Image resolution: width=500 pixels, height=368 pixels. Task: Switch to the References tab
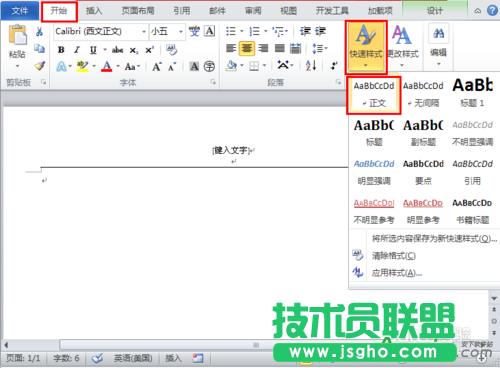(182, 11)
